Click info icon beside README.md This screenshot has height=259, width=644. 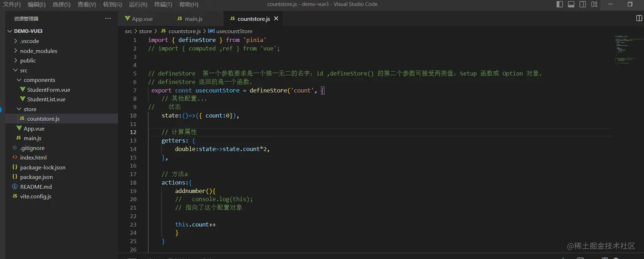pyautogui.click(x=15, y=186)
